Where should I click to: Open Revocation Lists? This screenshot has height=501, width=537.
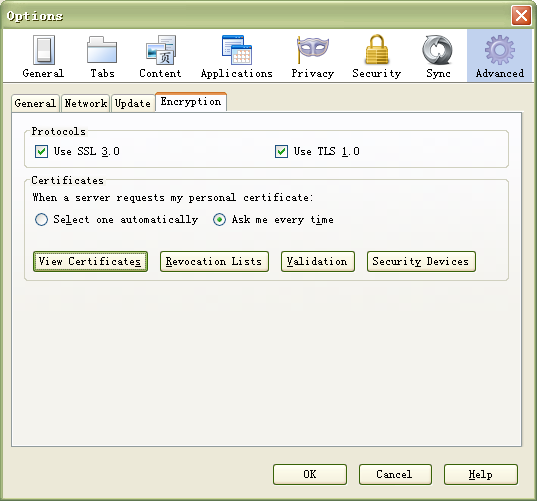(x=214, y=262)
